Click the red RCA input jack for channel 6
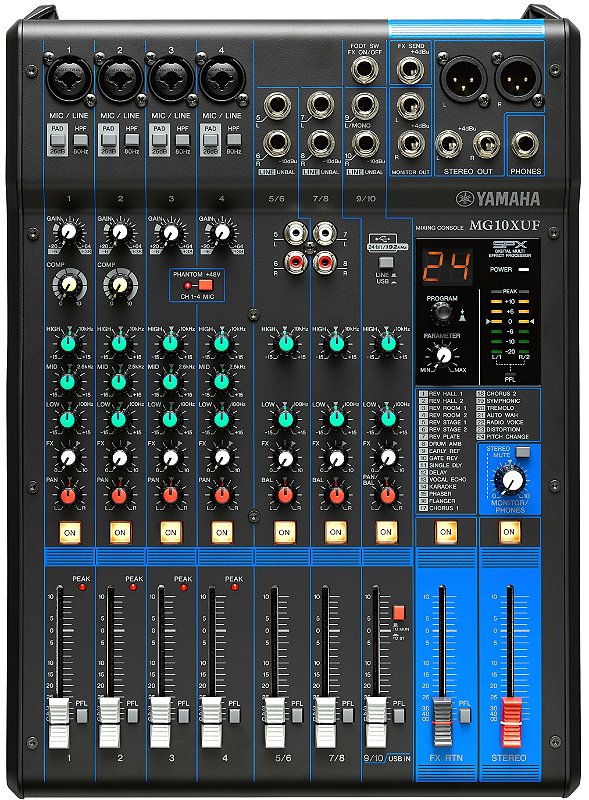Image resolution: width=589 pixels, height=800 pixels. (296, 261)
